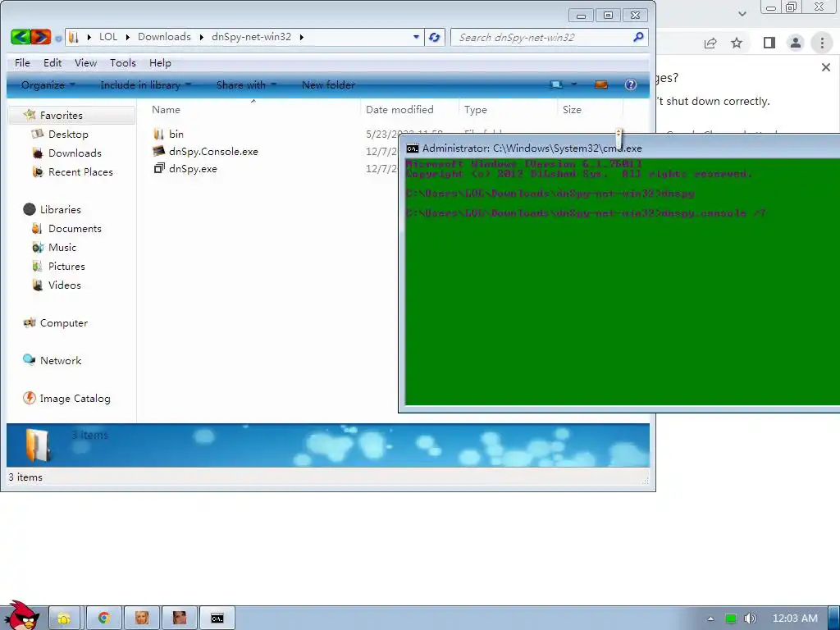Image resolution: width=840 pixels, height=630 pixels.
Task: Sort by Date modified column header
Action: (x=399, y=110)
